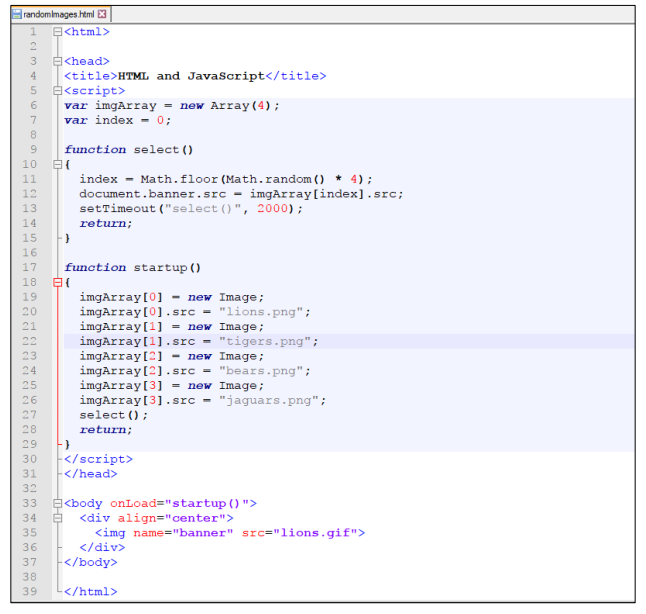Viewport: 646px width, 614px height.
Task: Click the Math.floor(Math.random() line
Action: click(x=226, y=179)
